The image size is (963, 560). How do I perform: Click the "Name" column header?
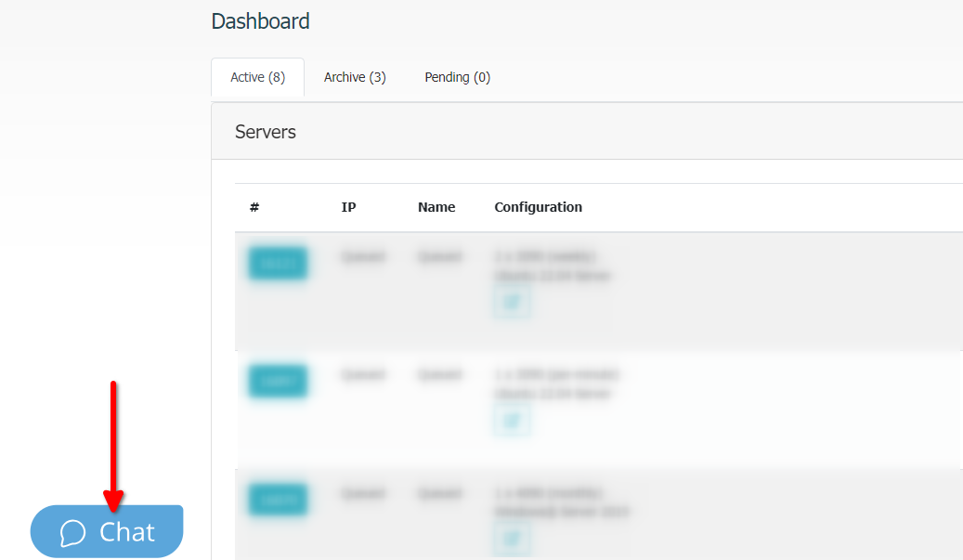[436, 207]
